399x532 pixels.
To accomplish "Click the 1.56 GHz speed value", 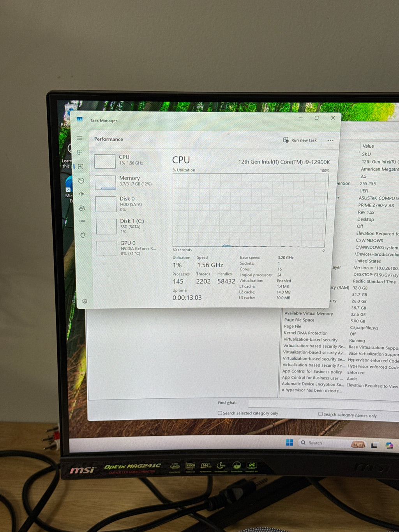I will coord(210,265).
